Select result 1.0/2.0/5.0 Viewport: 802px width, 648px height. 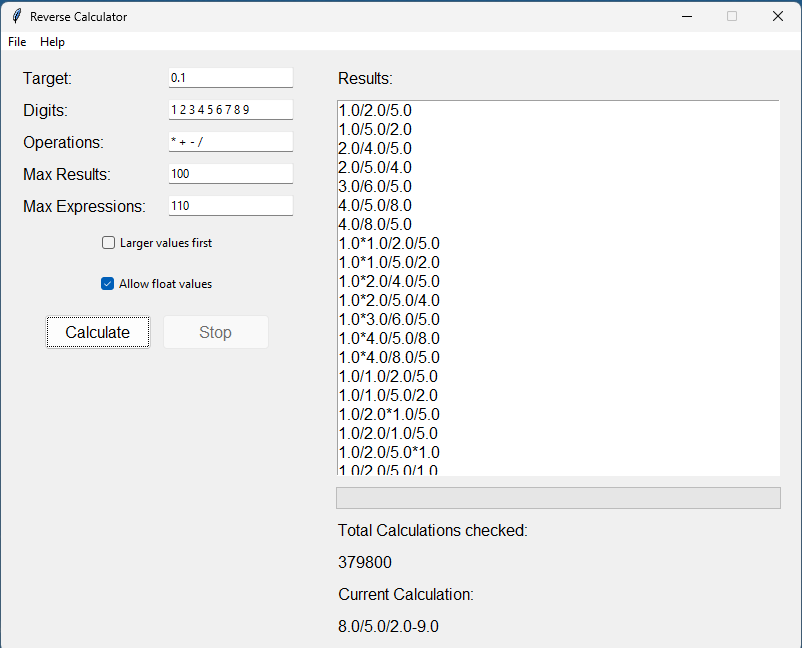[x=375, y=110]
